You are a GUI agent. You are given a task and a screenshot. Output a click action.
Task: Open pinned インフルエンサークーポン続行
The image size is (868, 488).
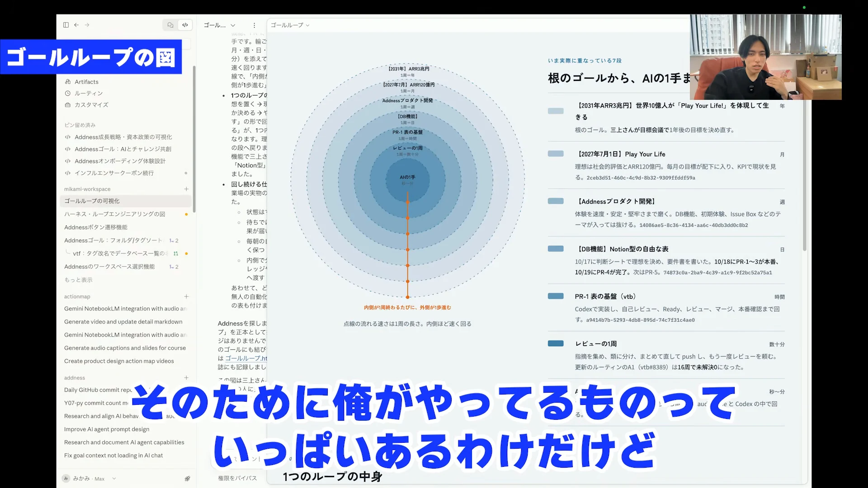pos(114,173)
